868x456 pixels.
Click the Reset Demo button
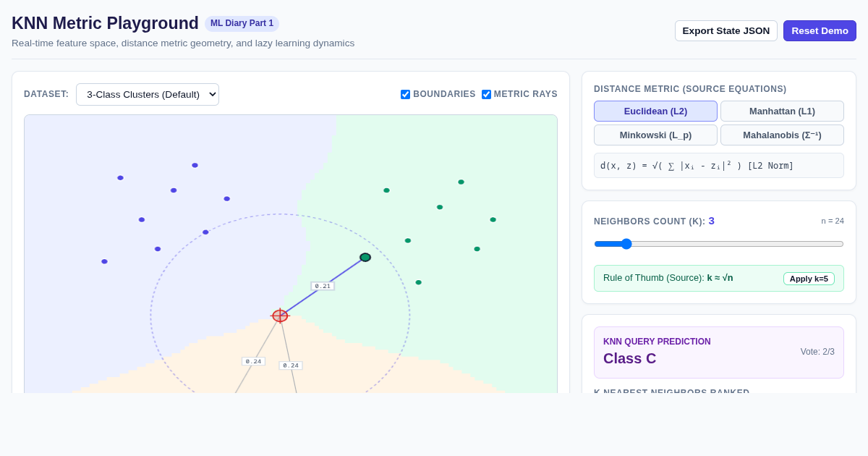[x=820, y=30]
